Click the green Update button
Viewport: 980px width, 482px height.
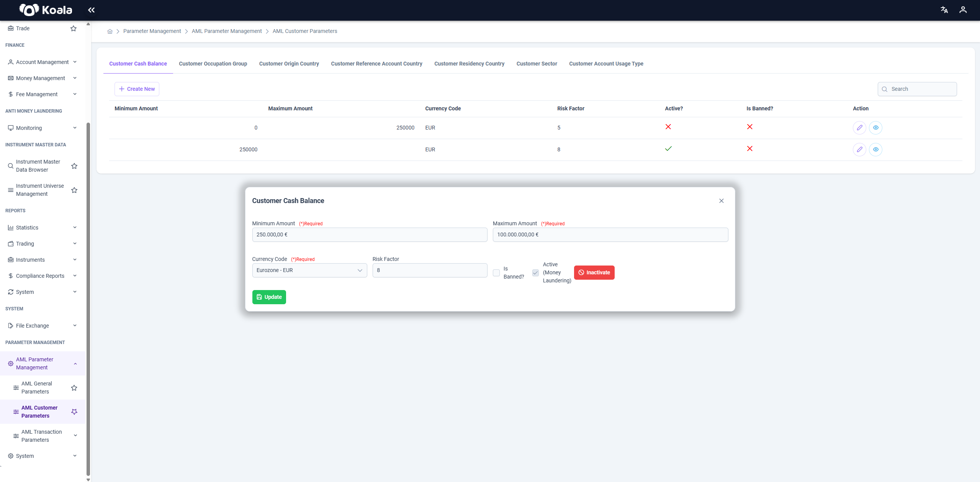click(269, 297)
